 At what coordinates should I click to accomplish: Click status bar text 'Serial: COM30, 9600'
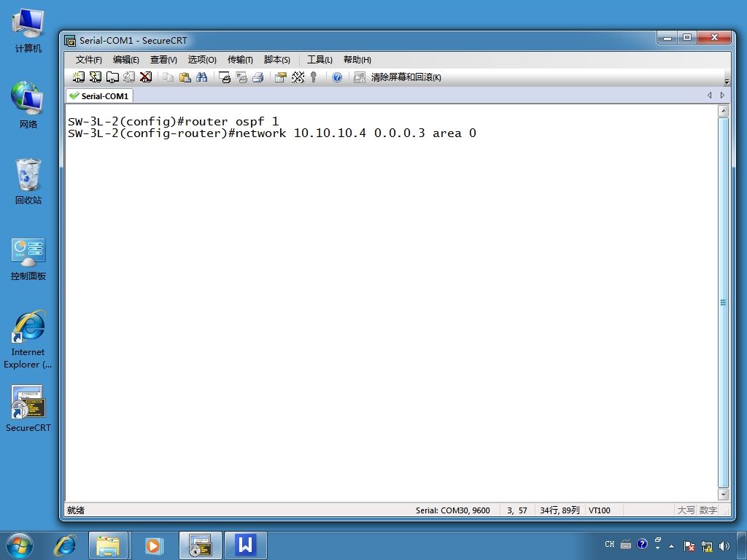pyautogui.click(x=452, y=510)
